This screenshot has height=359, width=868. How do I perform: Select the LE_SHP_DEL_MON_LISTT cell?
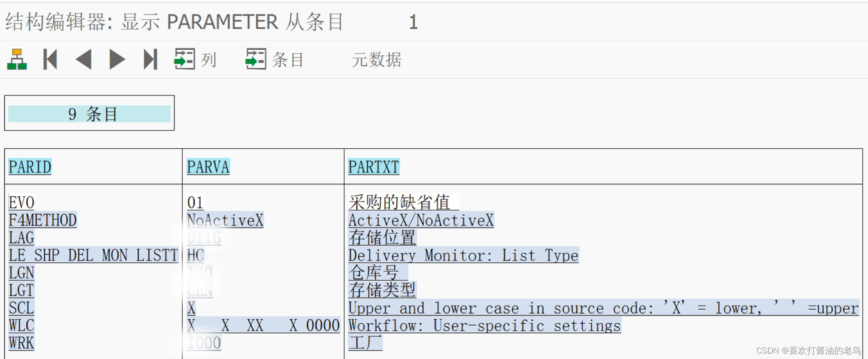coord(94,255)
